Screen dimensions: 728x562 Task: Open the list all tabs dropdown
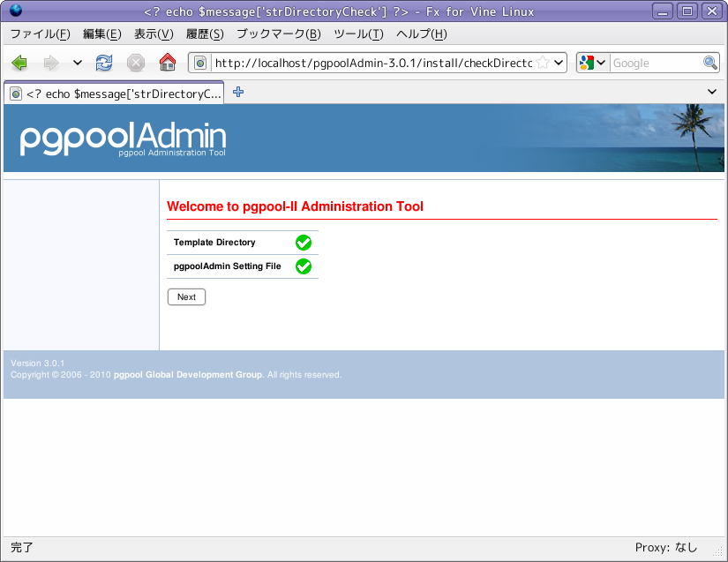(712, 92)
